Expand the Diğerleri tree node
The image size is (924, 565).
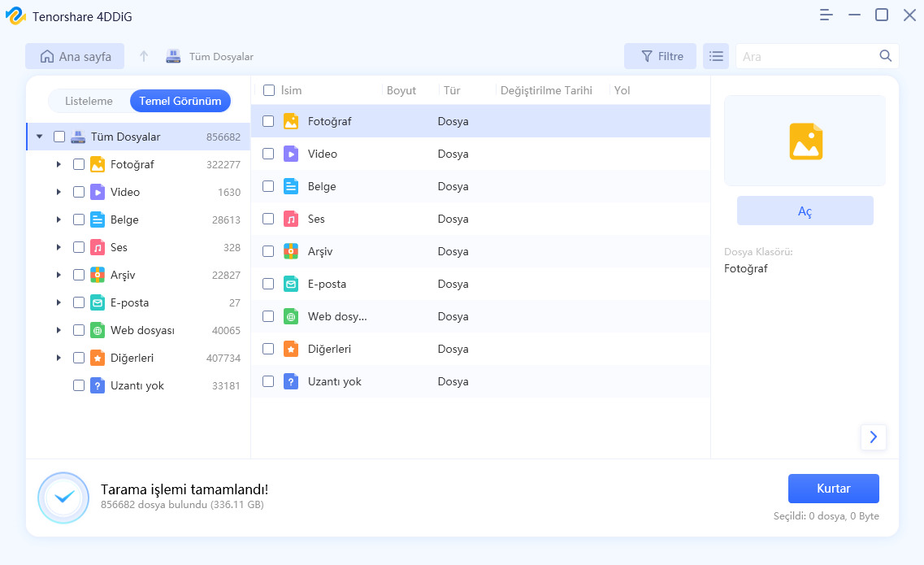click(59, 358)
